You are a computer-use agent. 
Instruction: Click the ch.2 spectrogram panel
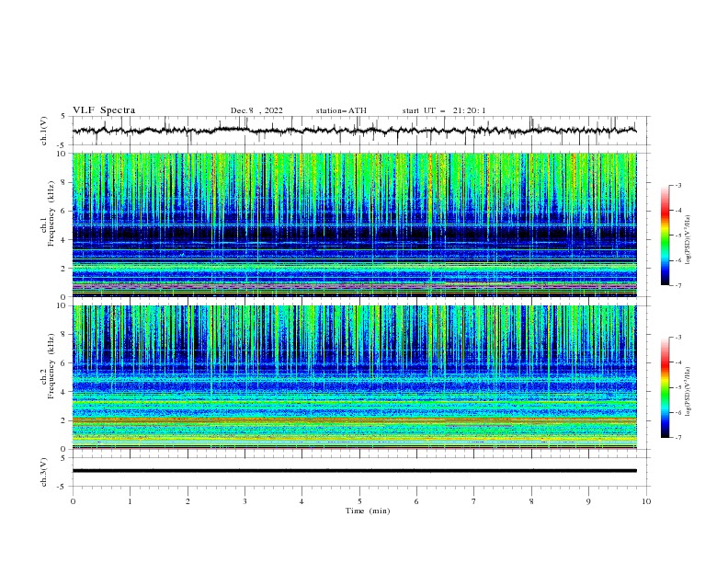click(354, 377)
